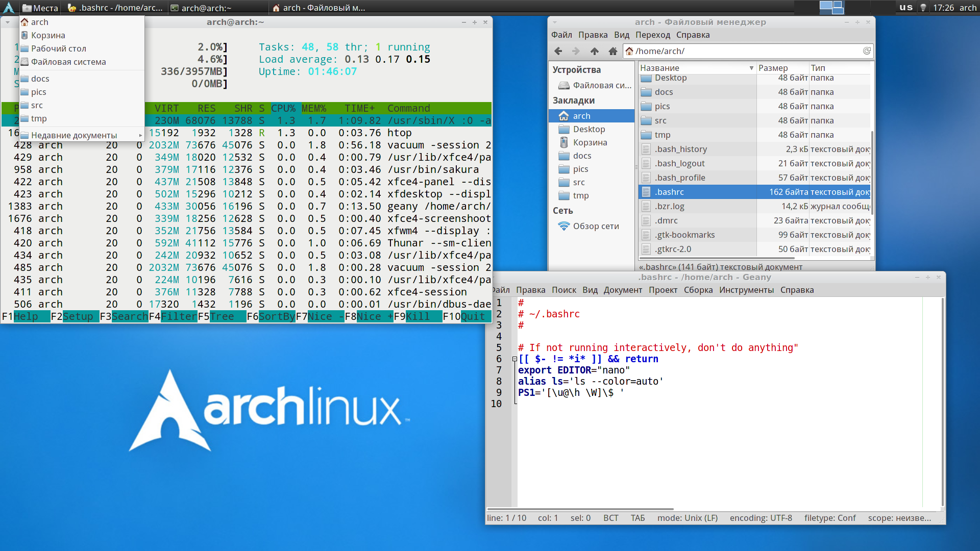
Task: Click the back arrow in file manager
Action: point(558,51)
